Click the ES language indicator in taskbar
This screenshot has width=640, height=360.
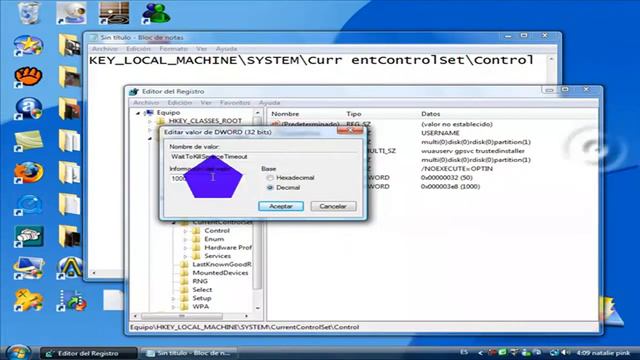[464, 352]
